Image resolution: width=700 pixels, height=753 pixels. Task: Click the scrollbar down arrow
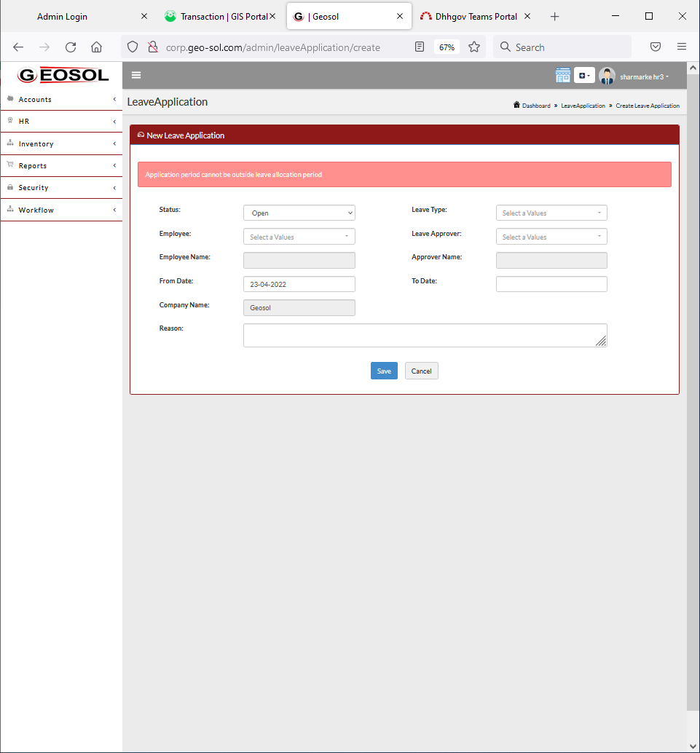693,746
